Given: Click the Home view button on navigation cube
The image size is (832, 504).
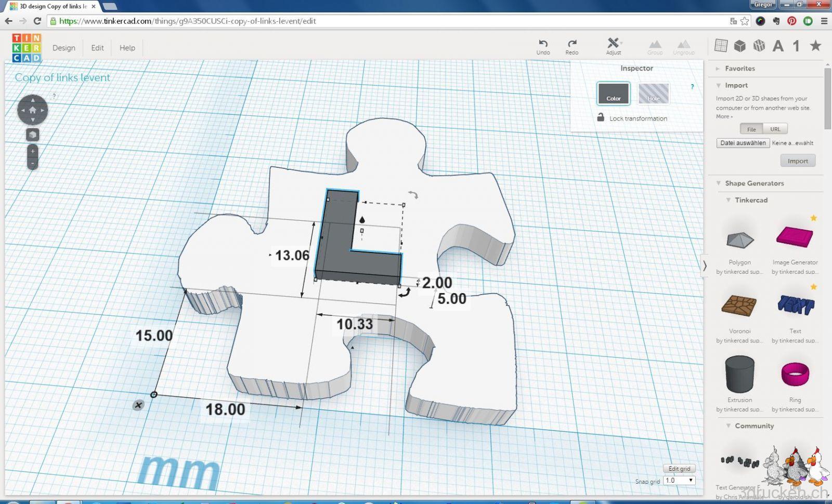Looking at the screenshot, I should (32, 110).
